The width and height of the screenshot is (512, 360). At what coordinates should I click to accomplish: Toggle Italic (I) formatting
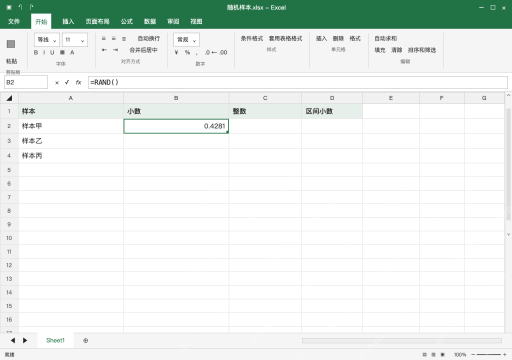click(44, 52)
